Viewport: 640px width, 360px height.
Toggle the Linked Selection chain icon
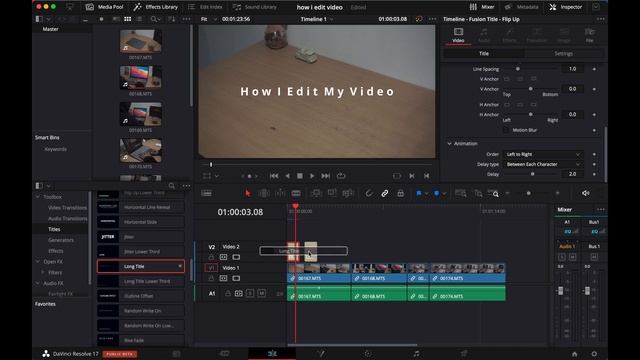click(x=384, y=193)
